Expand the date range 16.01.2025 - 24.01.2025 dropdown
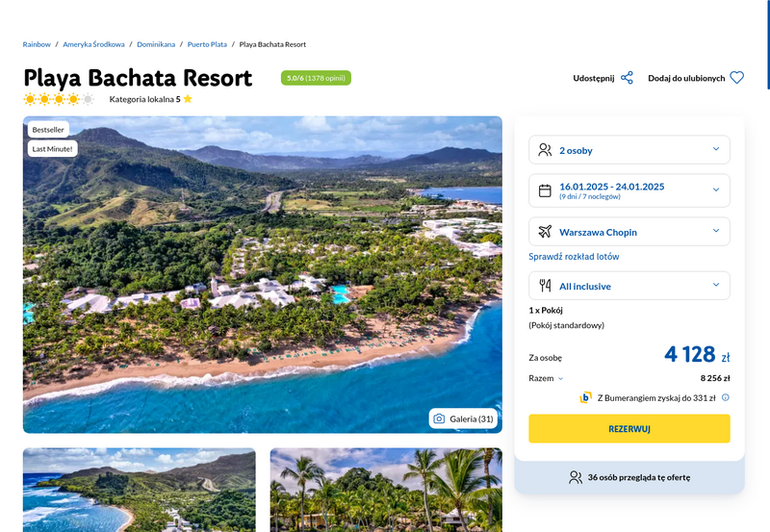The image size is (770, 532). coord(629,190)
